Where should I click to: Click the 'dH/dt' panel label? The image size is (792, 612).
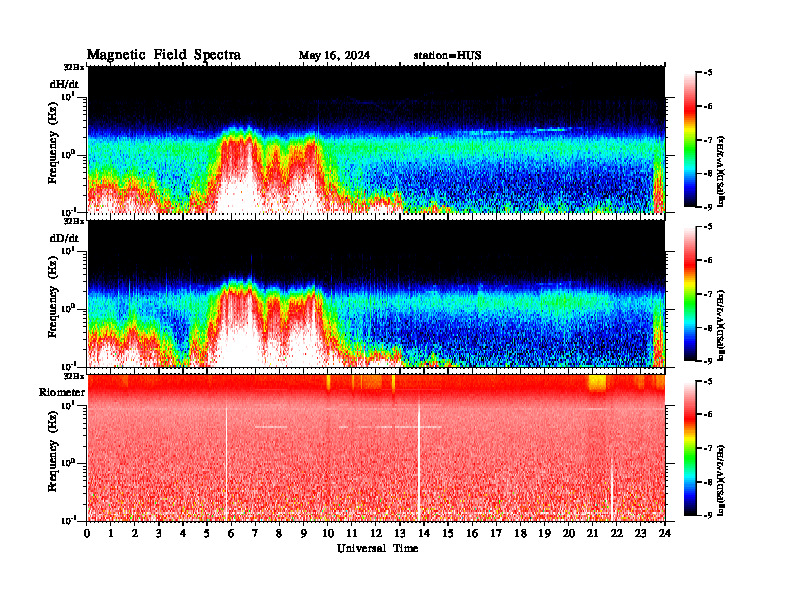pos(64,84)
